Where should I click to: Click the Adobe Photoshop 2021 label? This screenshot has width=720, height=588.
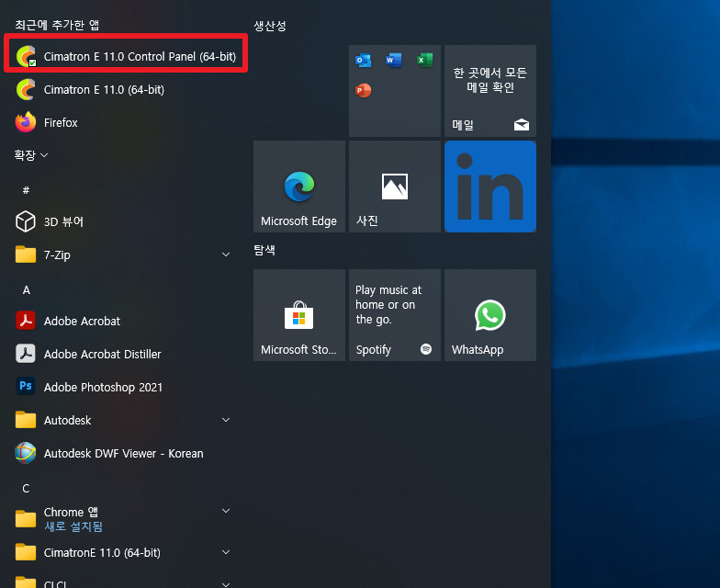103,388
